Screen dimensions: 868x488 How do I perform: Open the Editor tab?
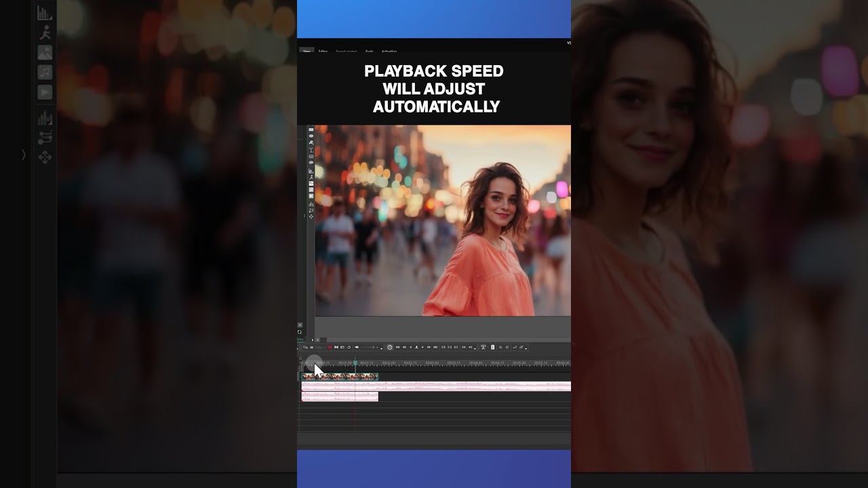[323, 51]
